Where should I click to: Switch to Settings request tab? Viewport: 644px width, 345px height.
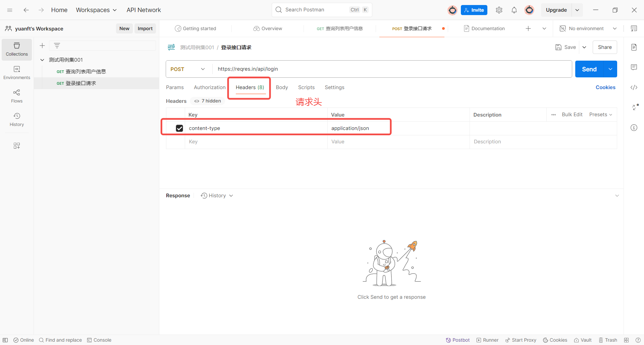click(x=334, y=87)
